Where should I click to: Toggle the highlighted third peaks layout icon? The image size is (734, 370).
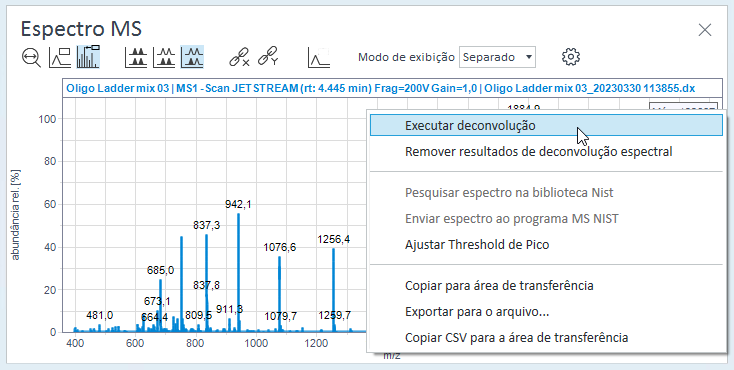point(192,57)
